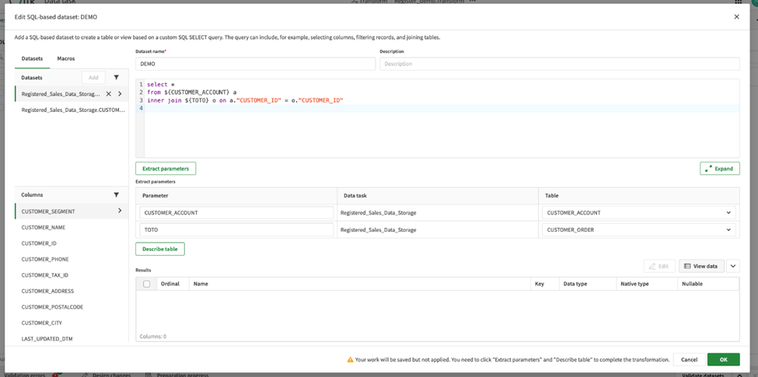Image resolution: width=758 pixels, height=377 pixels.
Task: Switch to the Datasets tab
Action: [x=32, y=58]
